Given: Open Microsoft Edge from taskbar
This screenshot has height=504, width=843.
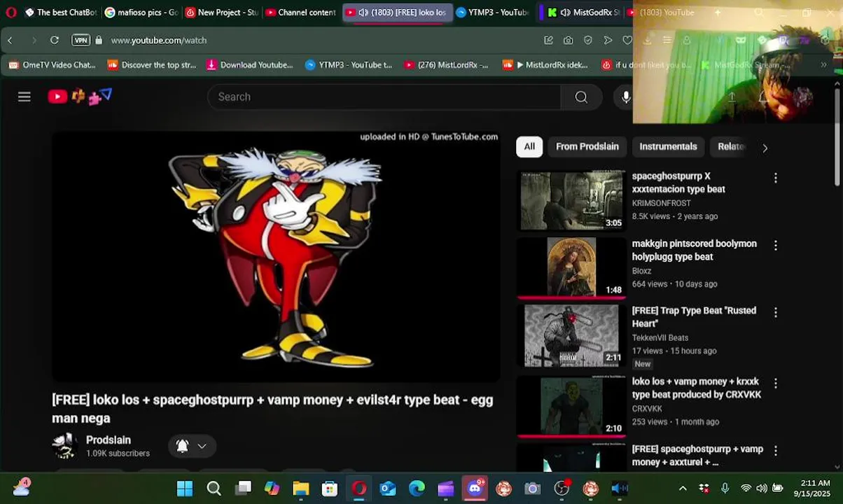Looking at the screenshot, I should [417, 489].
